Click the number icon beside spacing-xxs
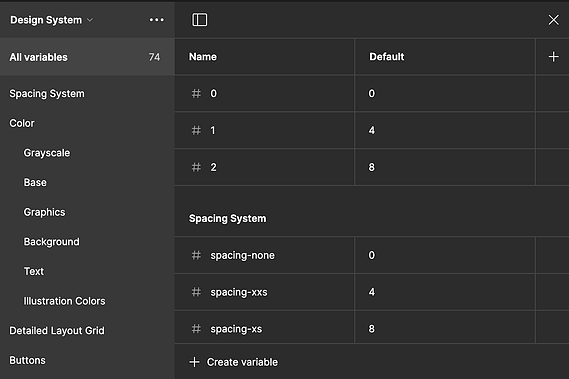Screen dimensions: 569x379 pyautogui.click(x=196, y=292)
